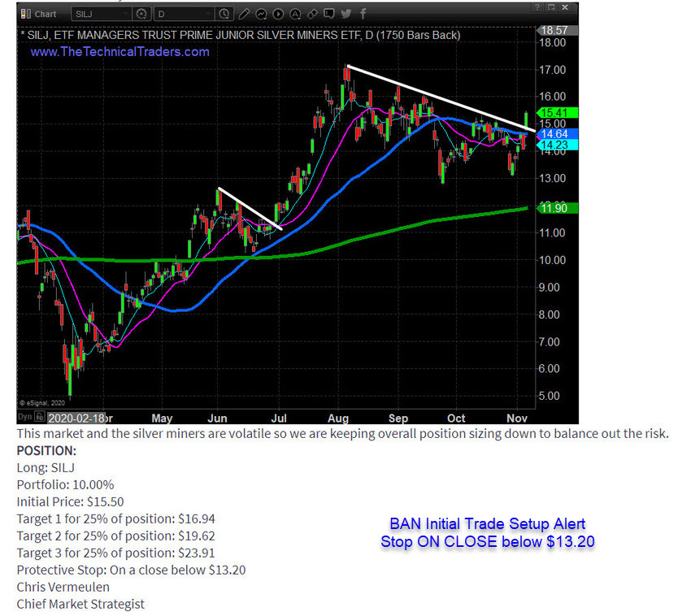Select the pencil drawing tool
Viewport: 691px width, 616px height.
[244, 14]
